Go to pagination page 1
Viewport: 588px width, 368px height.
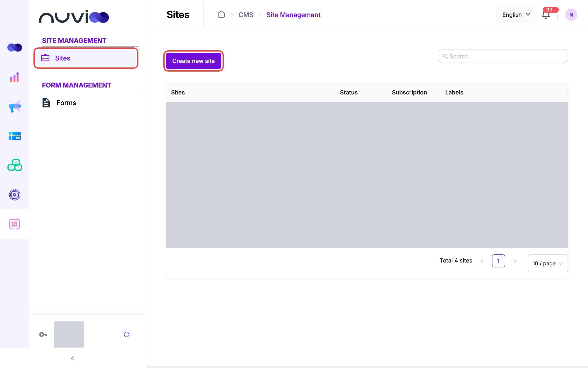coord(498,261)
